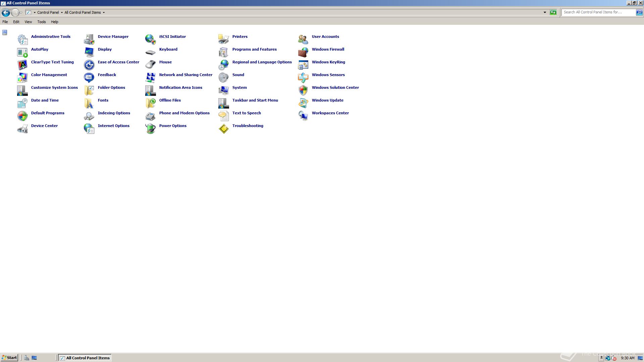Click the User Accounts icon
This screenshot has height=362, width=644.
(x=303, y=39)
